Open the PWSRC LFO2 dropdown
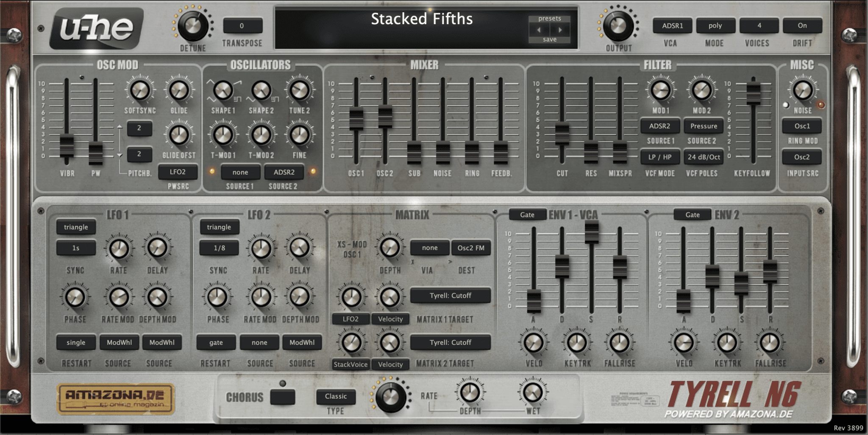The width and height of the screenshot is (868, 435). (178, 172)
